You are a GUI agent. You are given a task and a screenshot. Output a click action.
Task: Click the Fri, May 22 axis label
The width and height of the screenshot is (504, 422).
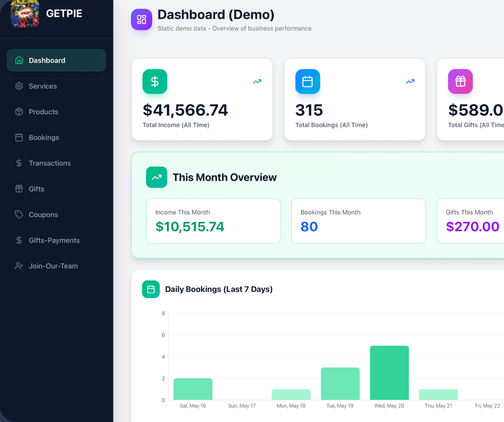point(487,406)
